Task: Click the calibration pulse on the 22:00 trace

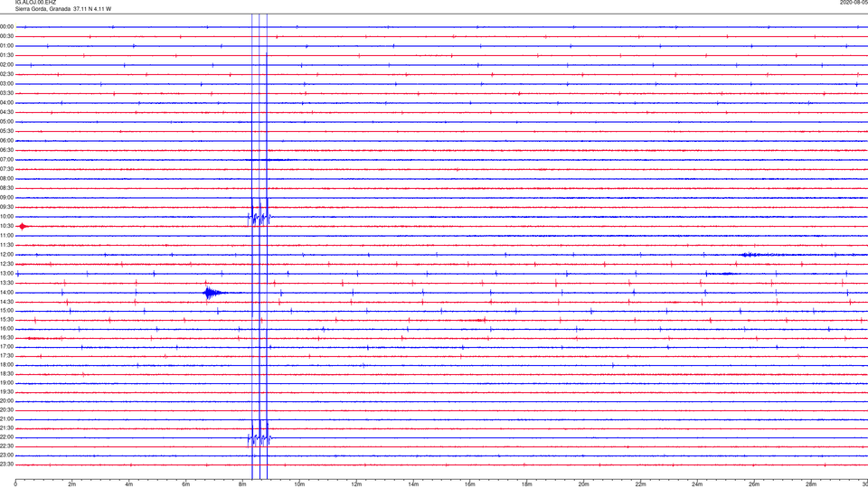Action: [259, 436]
